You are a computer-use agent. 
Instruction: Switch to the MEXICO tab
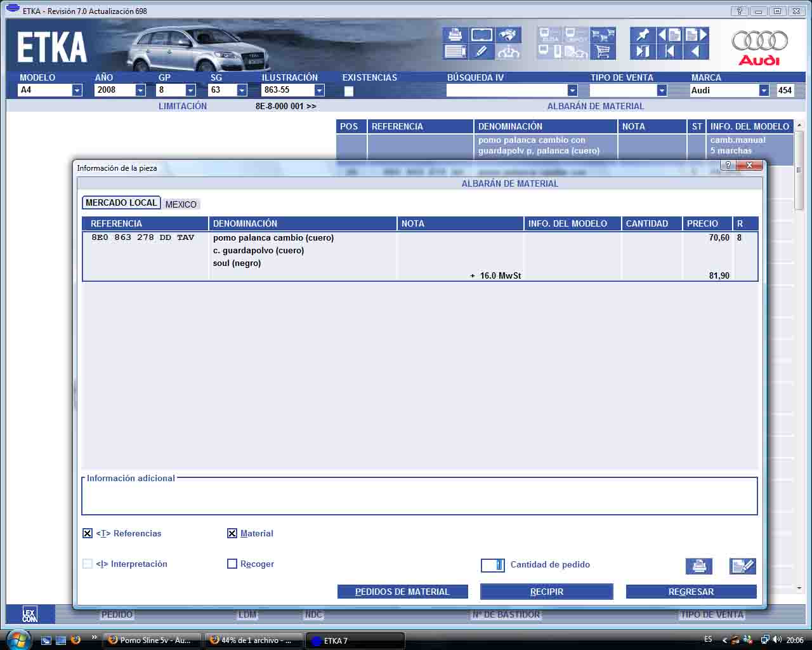click(x=181, y=204)
